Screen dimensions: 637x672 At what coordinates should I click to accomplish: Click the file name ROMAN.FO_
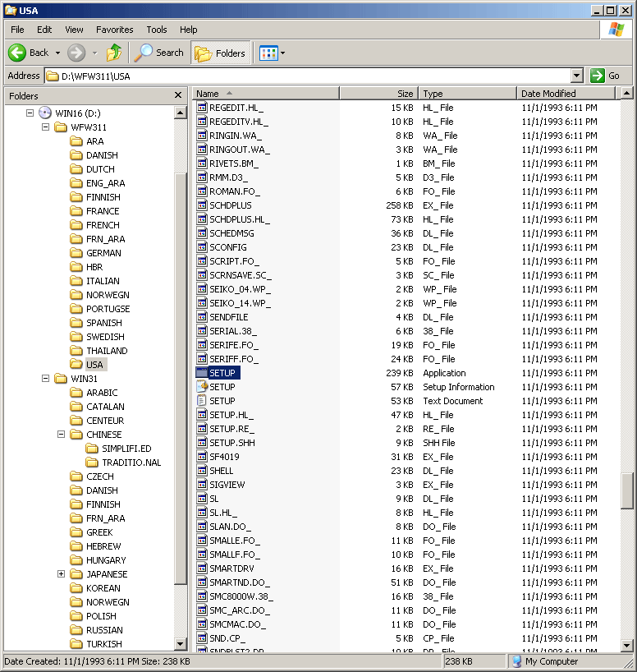click(235, 191)
